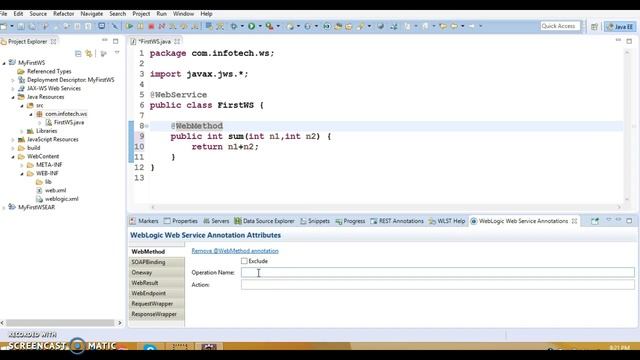
Task: Expand the JavaScript Resources node
Action: pyautogui.click(x=13, y=140)
